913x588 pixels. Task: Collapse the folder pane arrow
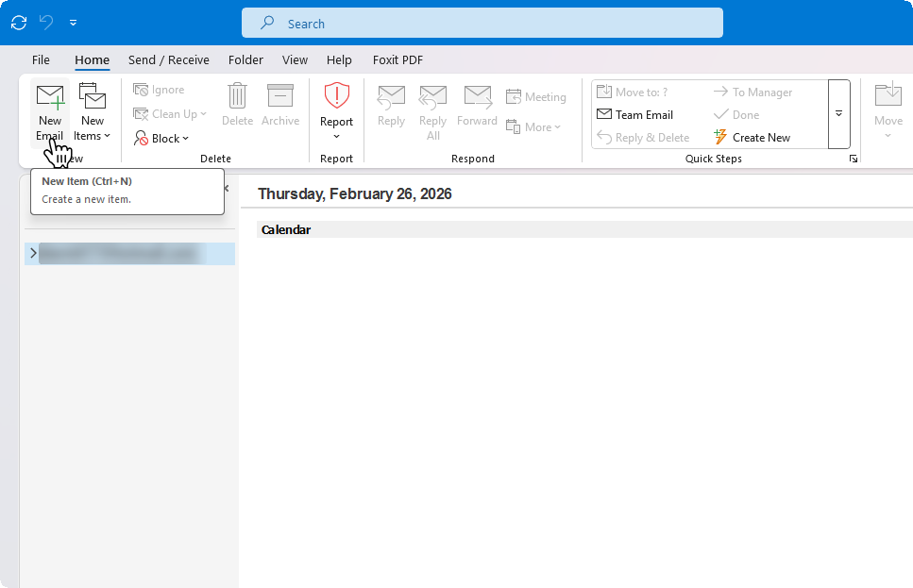point(227,188)
